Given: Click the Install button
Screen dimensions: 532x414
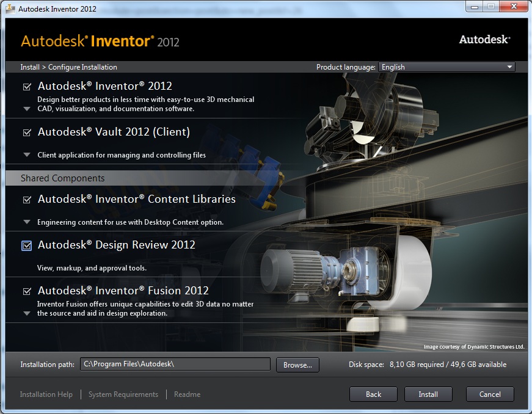Looking at the screenshot, I should pyautogui.click(x=428, y=394).
